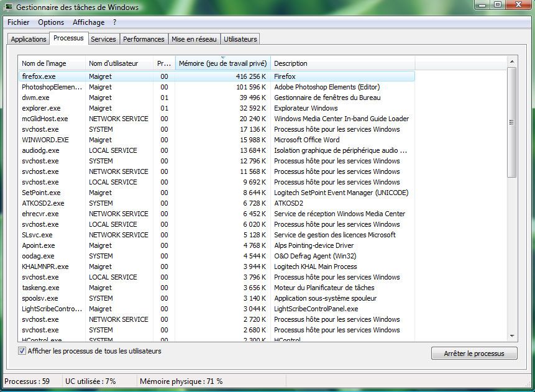The width and height of the screenshot is (535, 392).
Task: Click the vertical scrollbar thumb
Action: (512, 122)
